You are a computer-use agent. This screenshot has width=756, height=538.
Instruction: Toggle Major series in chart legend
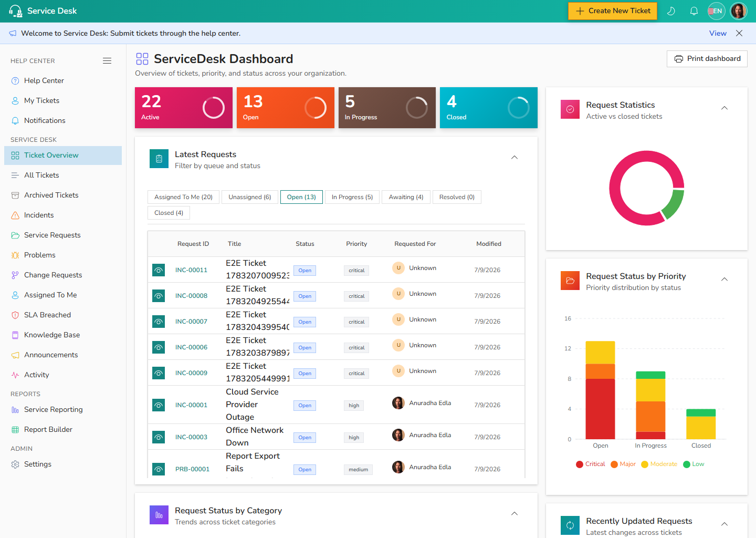click(x=623, y=464)
